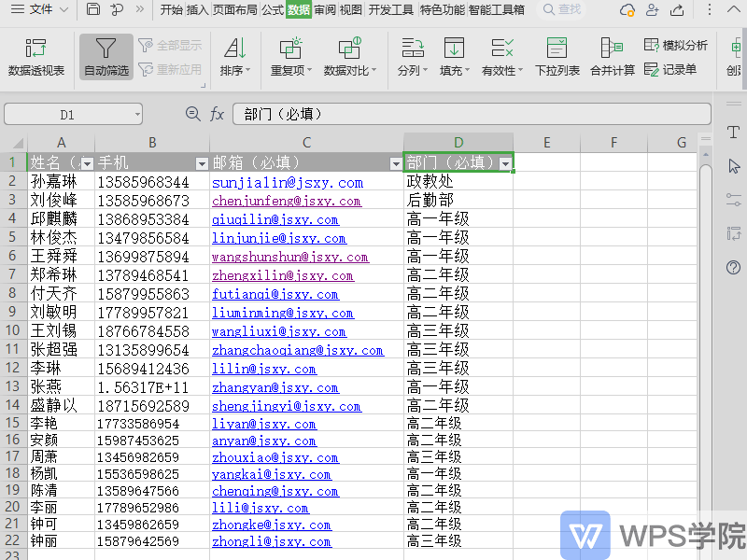Collapse the ribbon with the up chevron

click(734, 9)
